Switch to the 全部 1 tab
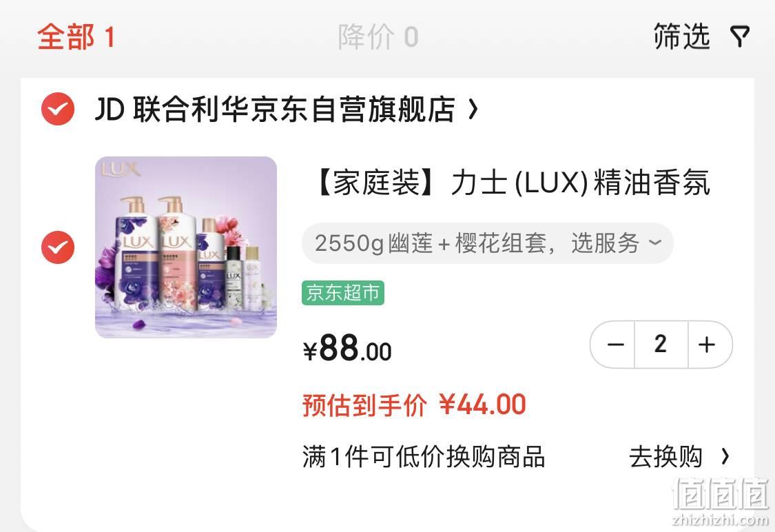Image resolution: width=775 pixels, height=532 pixels. pyautogui.click(x=76, y=37)
